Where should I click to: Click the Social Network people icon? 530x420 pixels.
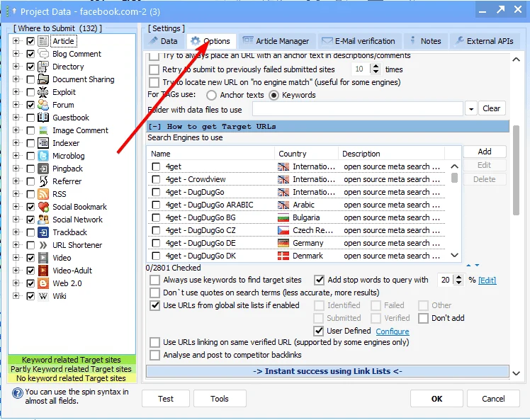pos(43,220)
